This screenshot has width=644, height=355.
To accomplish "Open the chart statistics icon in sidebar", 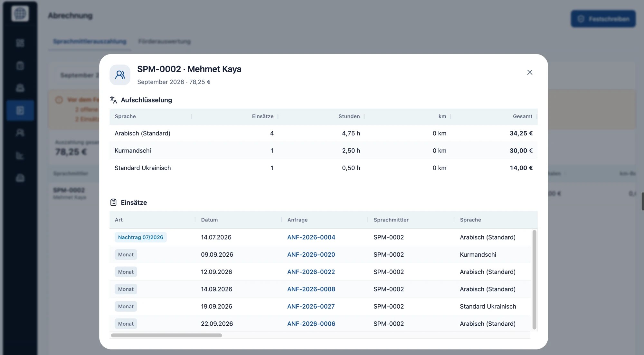I will point(20,155).
